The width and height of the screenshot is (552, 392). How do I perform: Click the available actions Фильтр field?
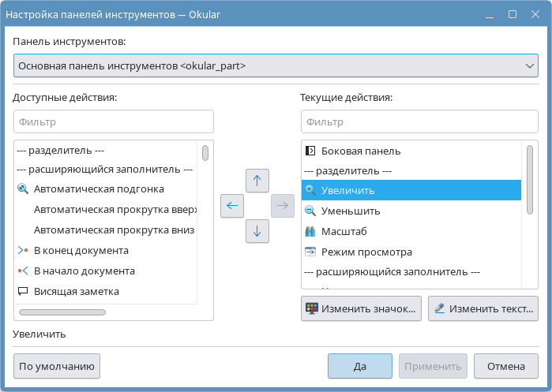114,122
